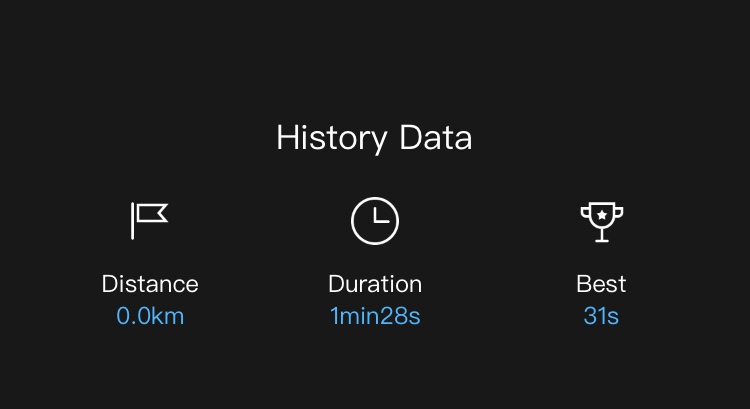750x409 pixels.
Task: Select the trophy icon above Best
Action: coord(602,222)
